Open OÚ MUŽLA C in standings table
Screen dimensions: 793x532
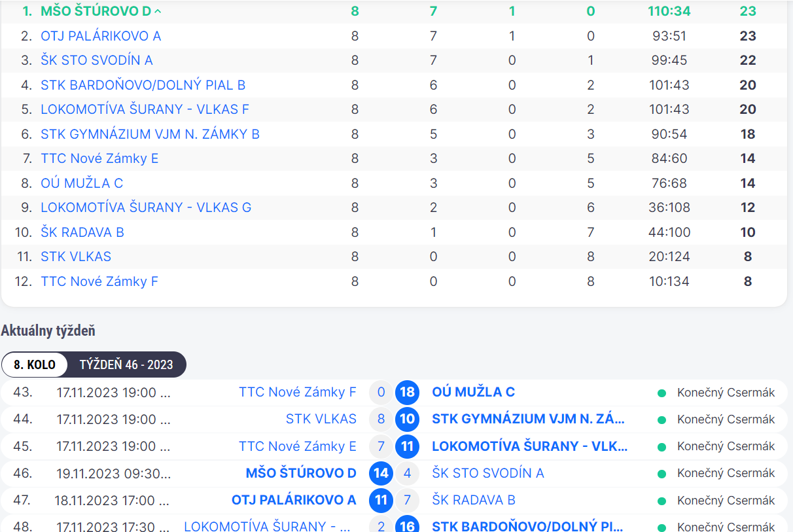(x=82, y=183)
